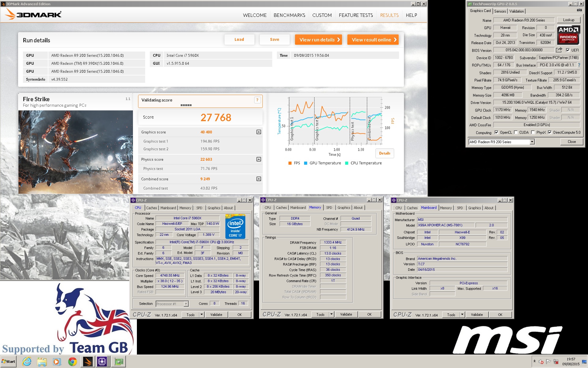The image size is (588, 368).
Task: Collapse the Physics score section
Action: point(259,159)
